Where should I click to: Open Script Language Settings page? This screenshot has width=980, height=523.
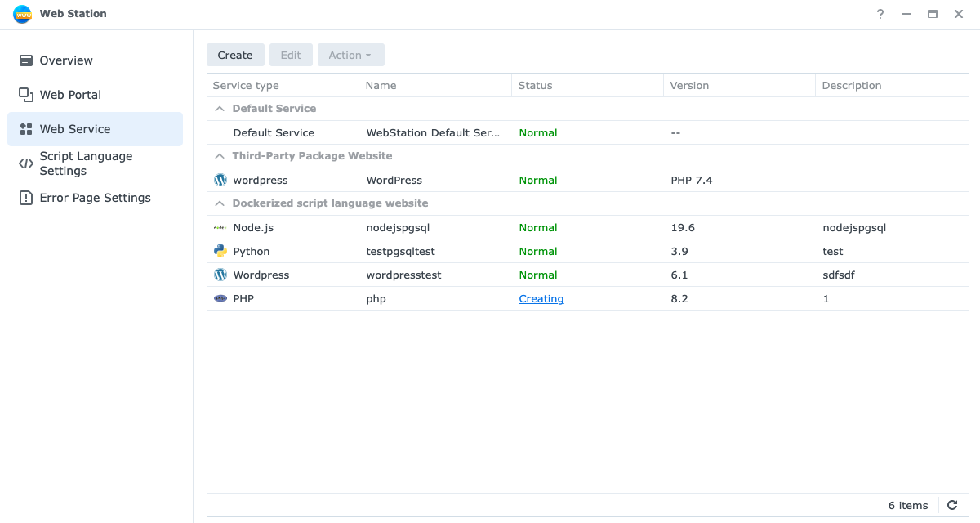point(86,163)
